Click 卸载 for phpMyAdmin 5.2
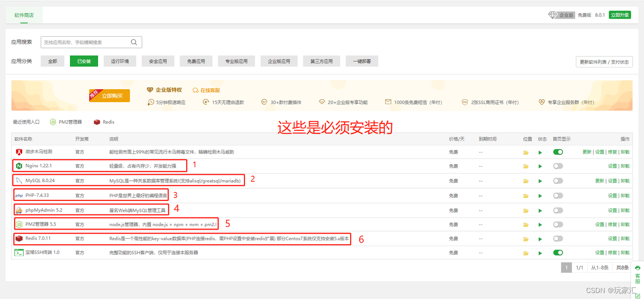The image size is (644, 299). pos(625,210)
